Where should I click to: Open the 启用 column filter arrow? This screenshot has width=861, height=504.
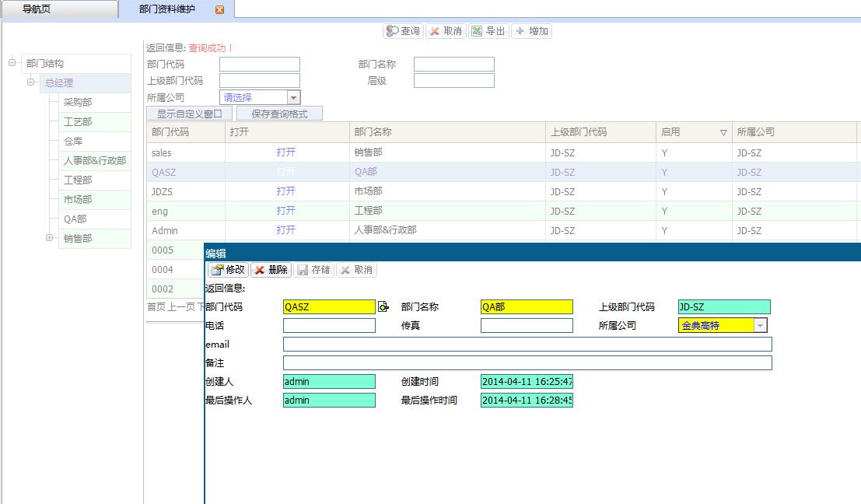coord(723,132)
